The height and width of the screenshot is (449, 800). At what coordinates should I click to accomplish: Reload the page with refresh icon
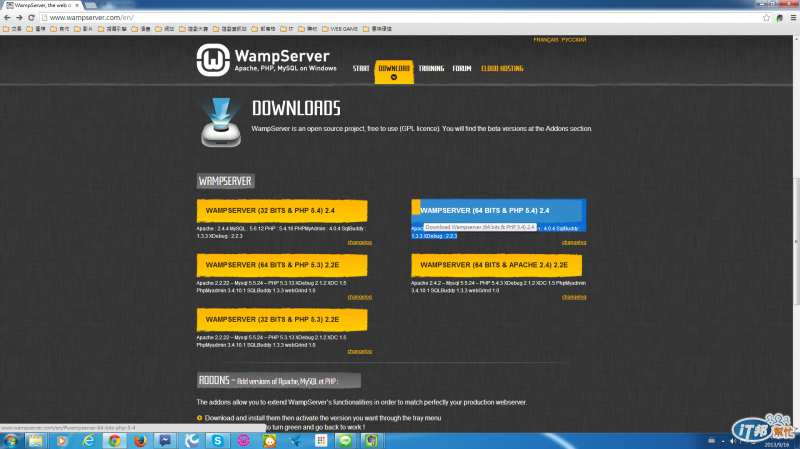click(x=31, y=17)
